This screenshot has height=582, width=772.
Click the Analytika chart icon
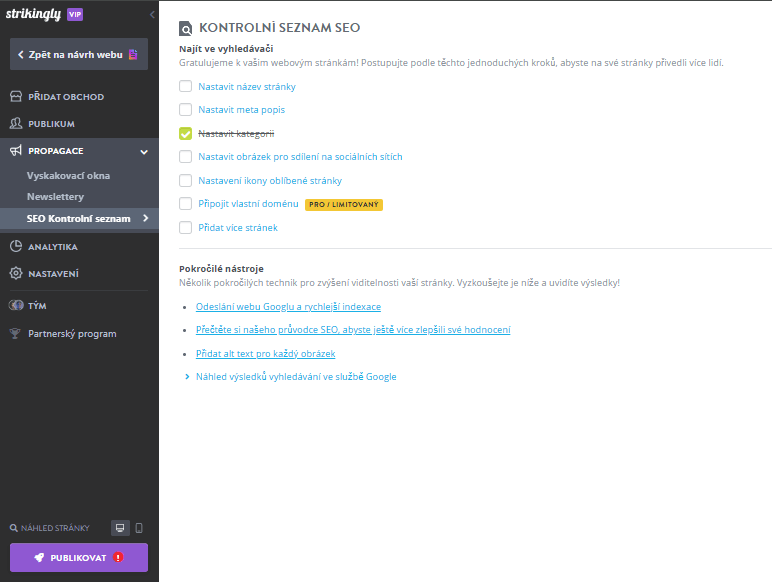pyautogui.click(x=15, y=247)
